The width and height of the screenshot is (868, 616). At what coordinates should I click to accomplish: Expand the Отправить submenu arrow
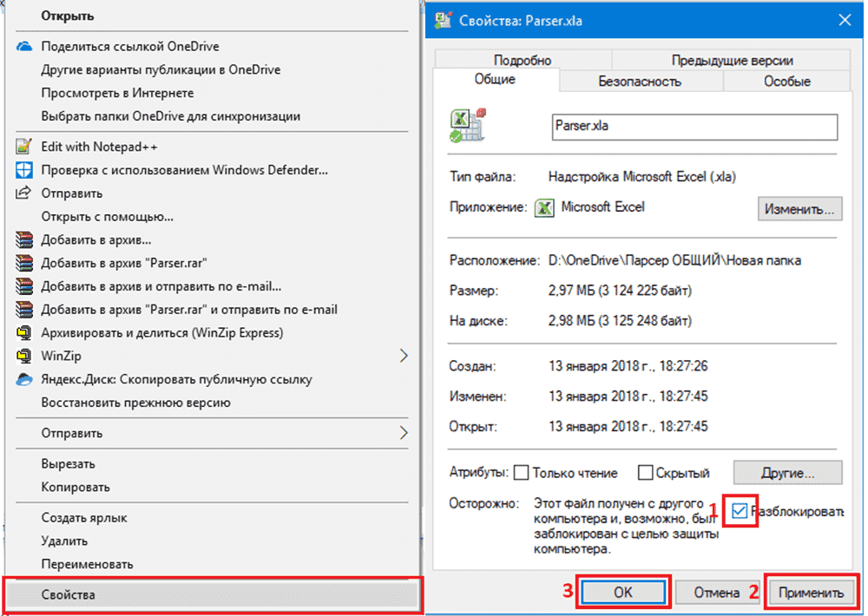point(404,433)
